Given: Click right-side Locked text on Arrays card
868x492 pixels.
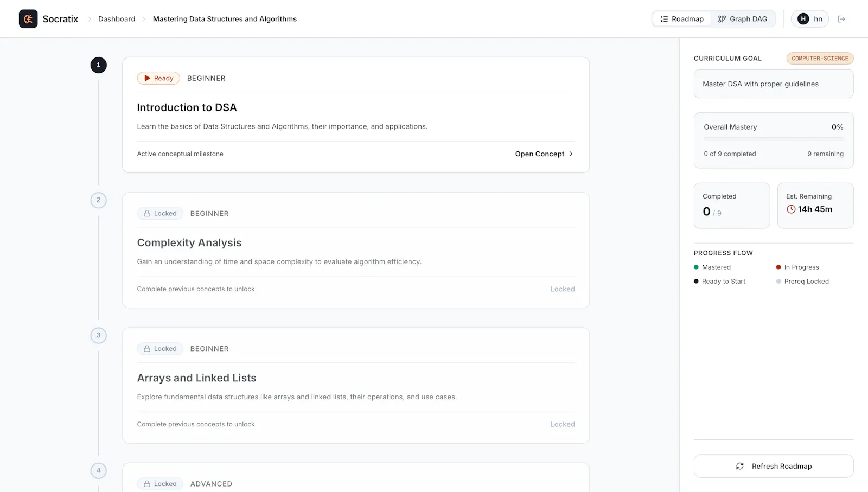Looking at the screenshot, I should (563, 424).
